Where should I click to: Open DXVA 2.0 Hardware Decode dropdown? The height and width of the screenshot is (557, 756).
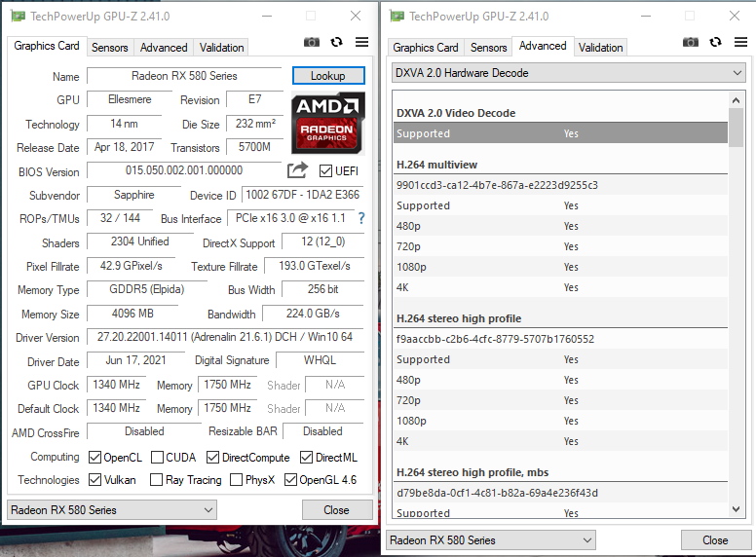pyautogui.click(x=568, y=73)
